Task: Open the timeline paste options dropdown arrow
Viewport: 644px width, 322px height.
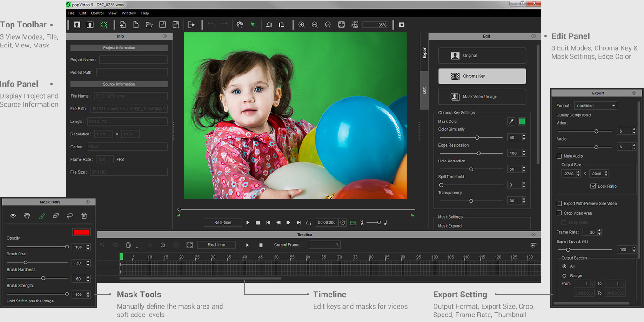Action: point(136,248)
